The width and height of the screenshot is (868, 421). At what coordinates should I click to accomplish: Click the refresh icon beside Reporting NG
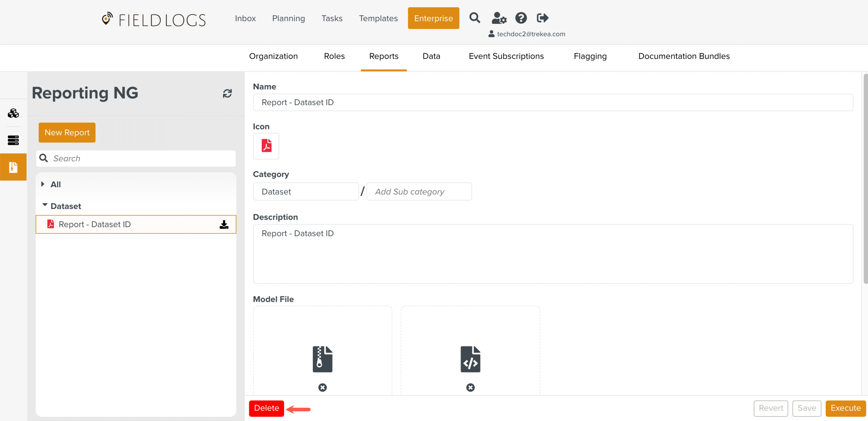[x=227, y=93]
